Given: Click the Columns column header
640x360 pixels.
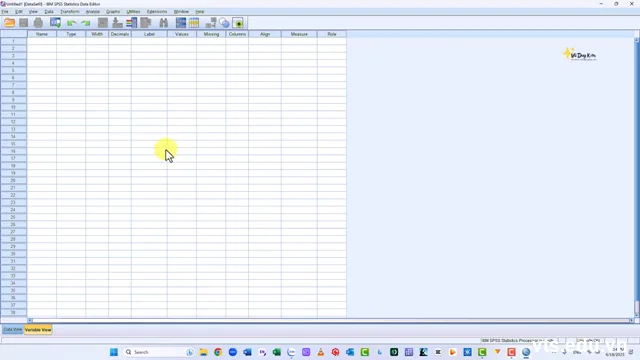Looking at the screenshot, I should (237, 34).
